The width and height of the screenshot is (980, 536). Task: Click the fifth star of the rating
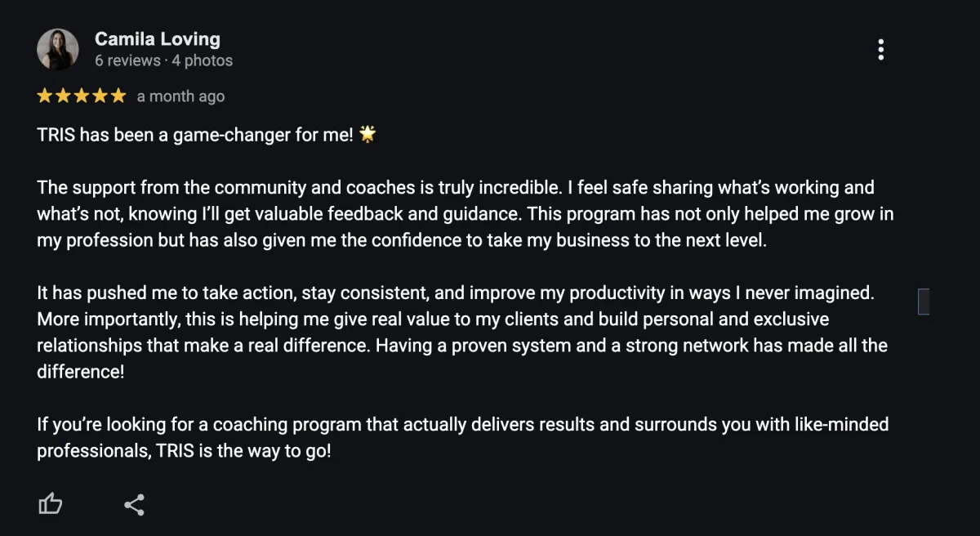[118, 96]
